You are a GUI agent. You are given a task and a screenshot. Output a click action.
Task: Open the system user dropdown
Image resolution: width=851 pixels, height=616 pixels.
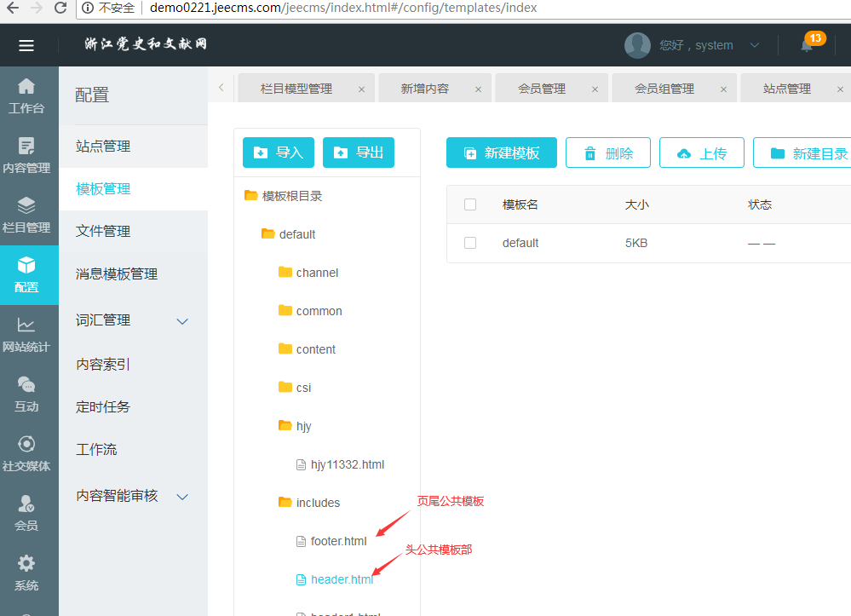click(754, 45)
